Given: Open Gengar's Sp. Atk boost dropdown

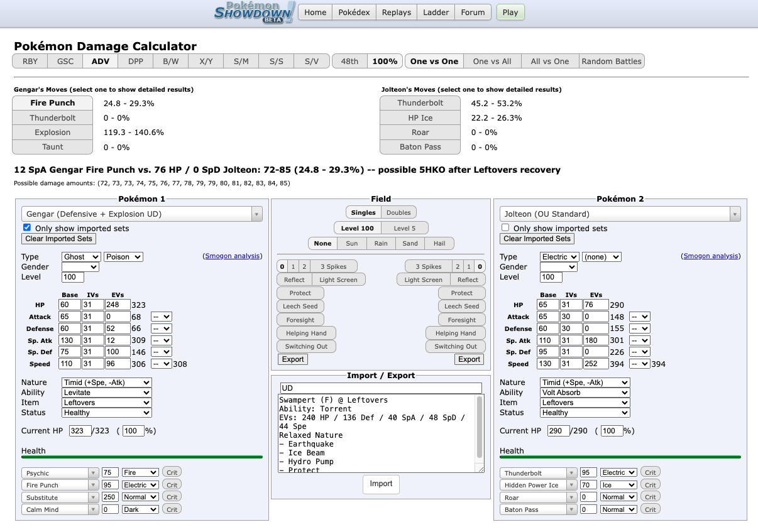Looking at the screenshot, I should (x=162, y=340).
